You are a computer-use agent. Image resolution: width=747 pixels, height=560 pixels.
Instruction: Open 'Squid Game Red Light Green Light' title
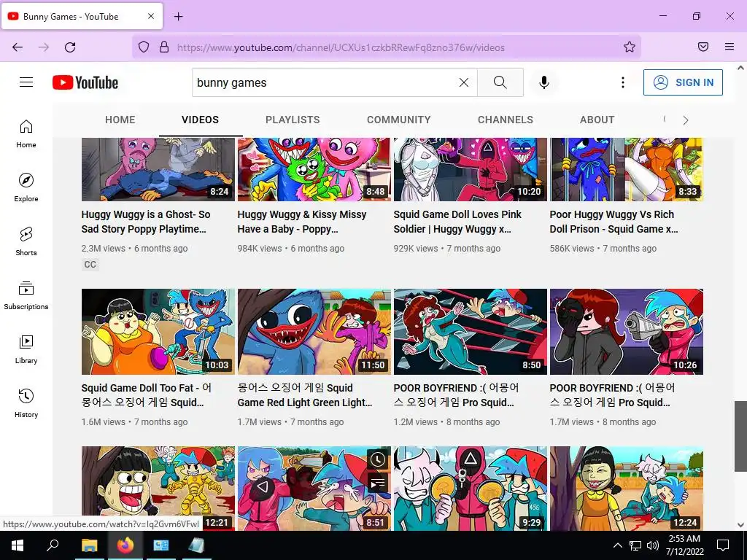305,395
